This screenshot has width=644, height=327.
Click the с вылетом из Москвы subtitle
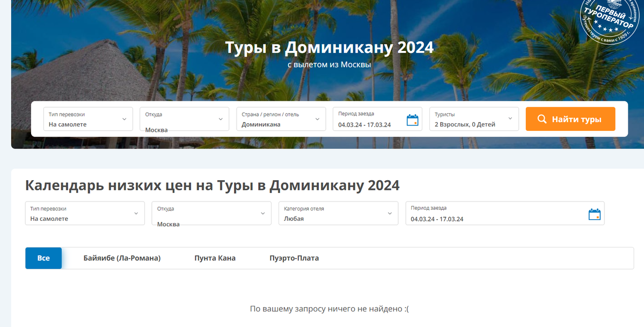point(329,65)
